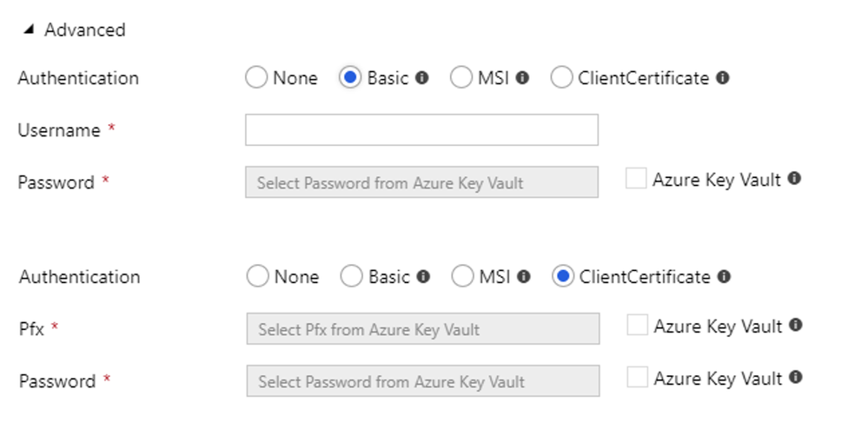Click info icon beside bottom ClientCertificate option
This screenshot has width=868, height=429.
725,277
